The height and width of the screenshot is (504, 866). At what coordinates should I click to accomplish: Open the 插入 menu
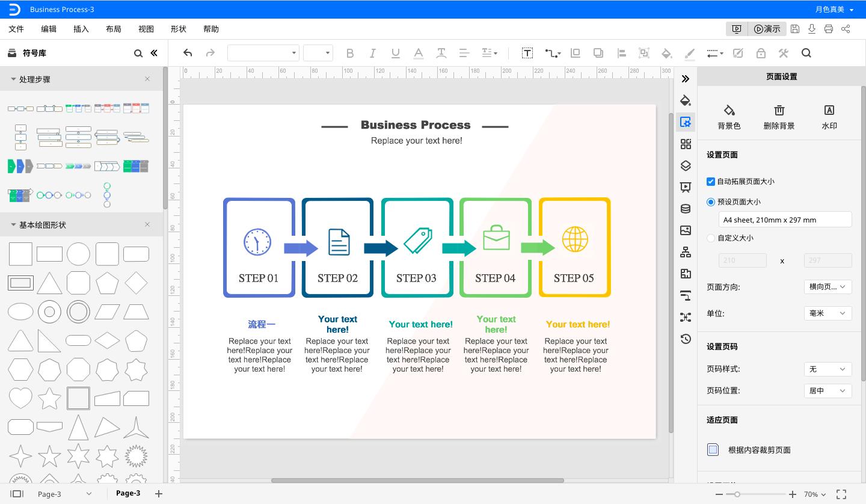tap(81, 29)
